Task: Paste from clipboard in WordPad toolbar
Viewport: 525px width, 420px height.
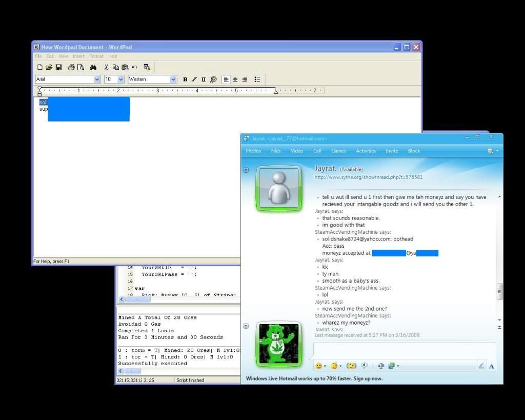Action: pos(125,67)
